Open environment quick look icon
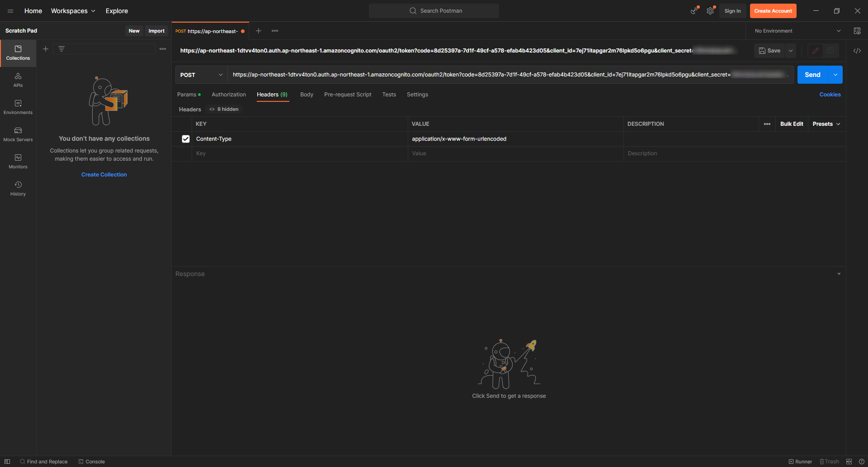The width and height of the screenshot is (868, 467). (x=857, y=31)
